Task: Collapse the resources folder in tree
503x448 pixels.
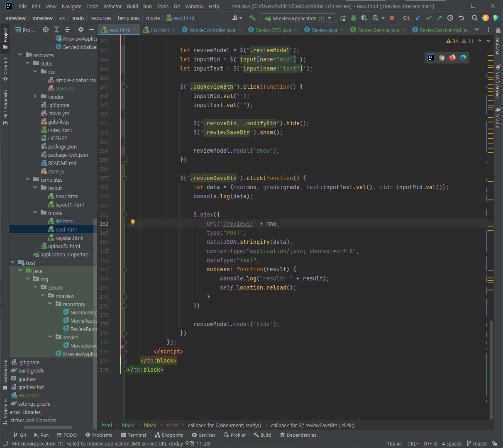Action: tap(20, 55)
